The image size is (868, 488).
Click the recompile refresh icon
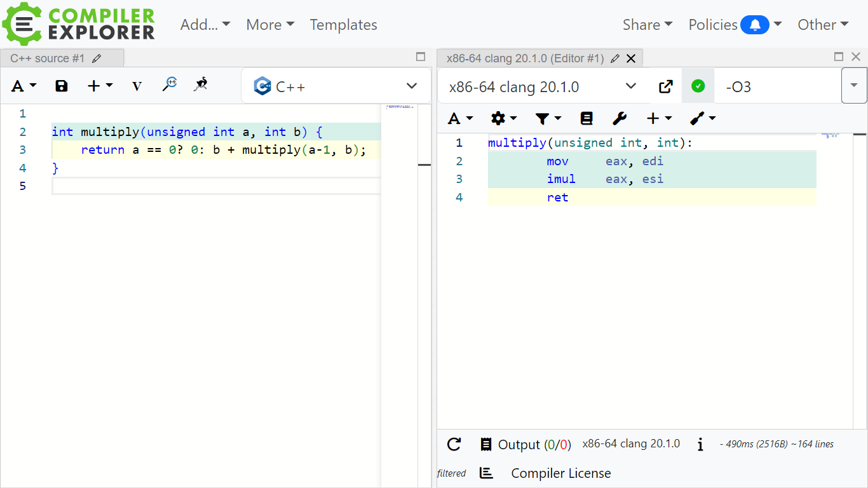coord(454,444)
